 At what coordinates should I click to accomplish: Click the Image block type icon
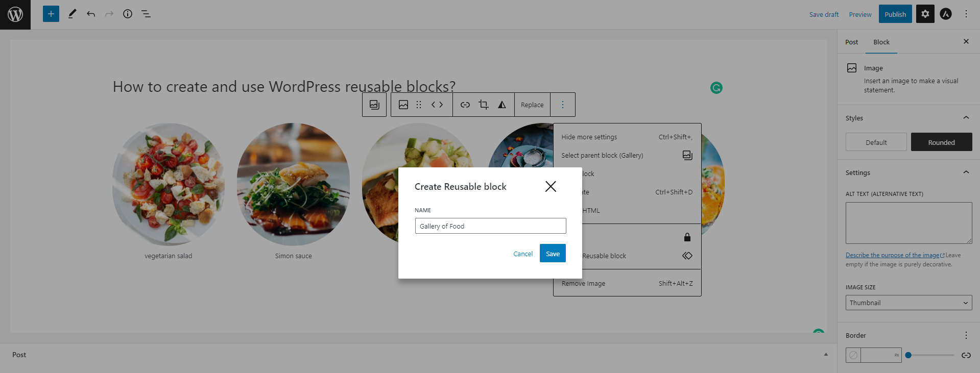coord(403,105)
